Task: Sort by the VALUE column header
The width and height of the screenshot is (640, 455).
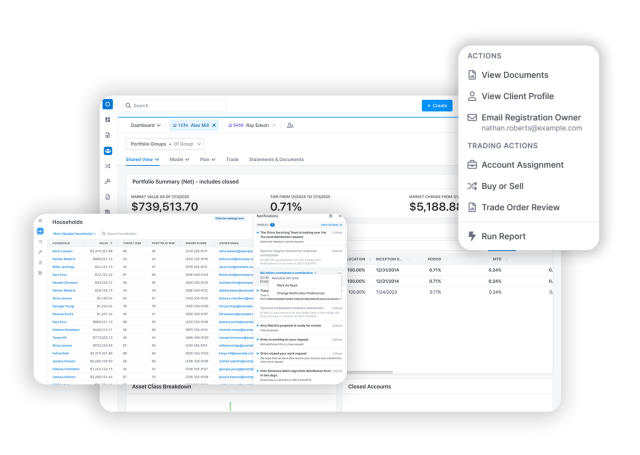Action: pyautogui.click(x=105, y=243)
